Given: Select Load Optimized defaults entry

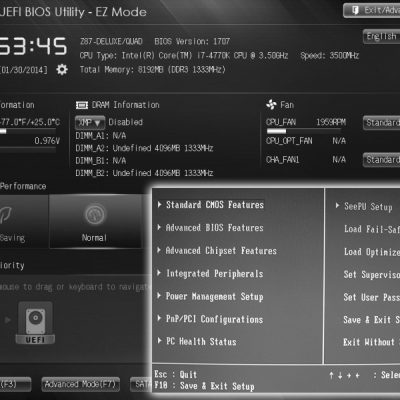Looking at the screenshot, I should point(372,252).
